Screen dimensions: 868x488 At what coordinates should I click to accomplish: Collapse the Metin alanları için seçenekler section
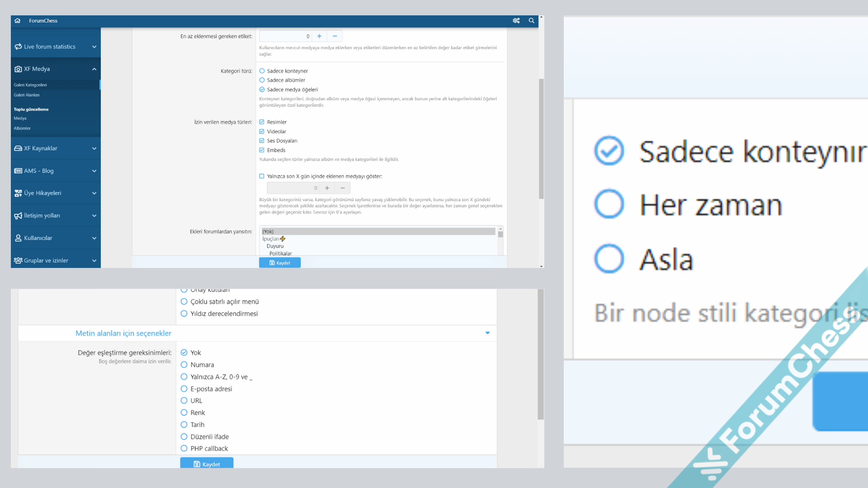click(487, 333)
